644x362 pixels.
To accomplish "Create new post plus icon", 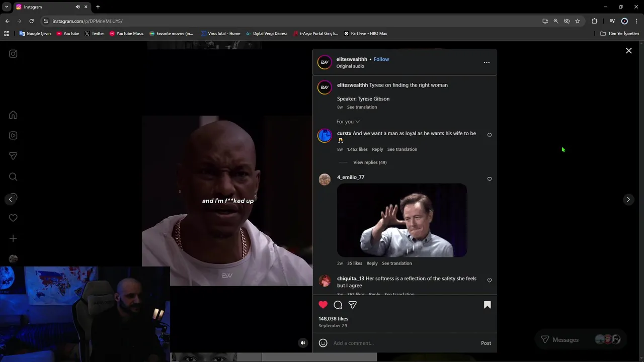I will (13, 238).
